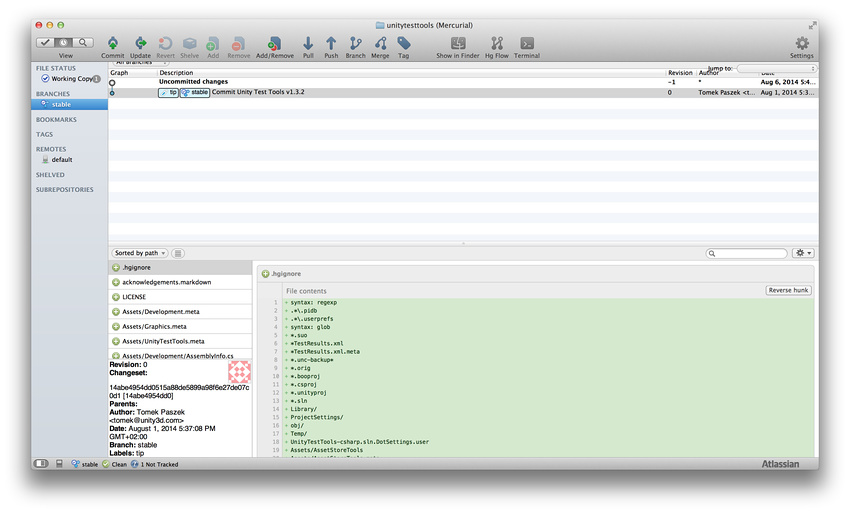
Task: Click the Commit toolbar icon
Action: coord(113,44)
